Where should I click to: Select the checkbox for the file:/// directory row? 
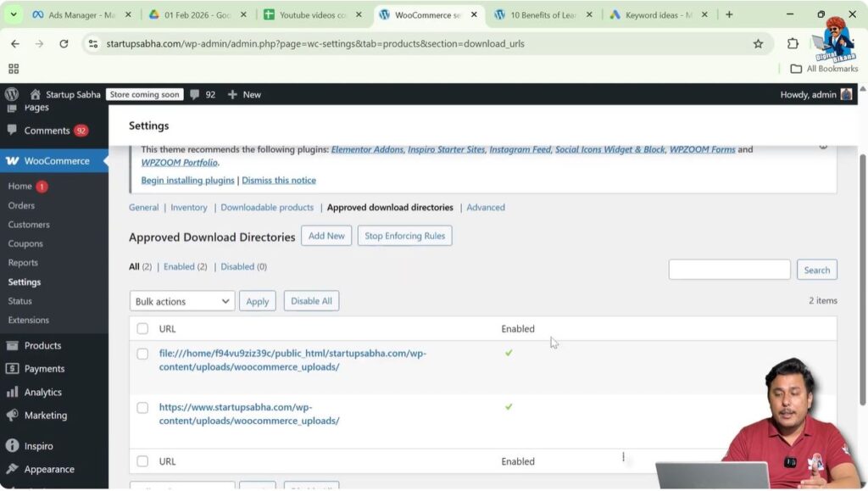point(142,354)
